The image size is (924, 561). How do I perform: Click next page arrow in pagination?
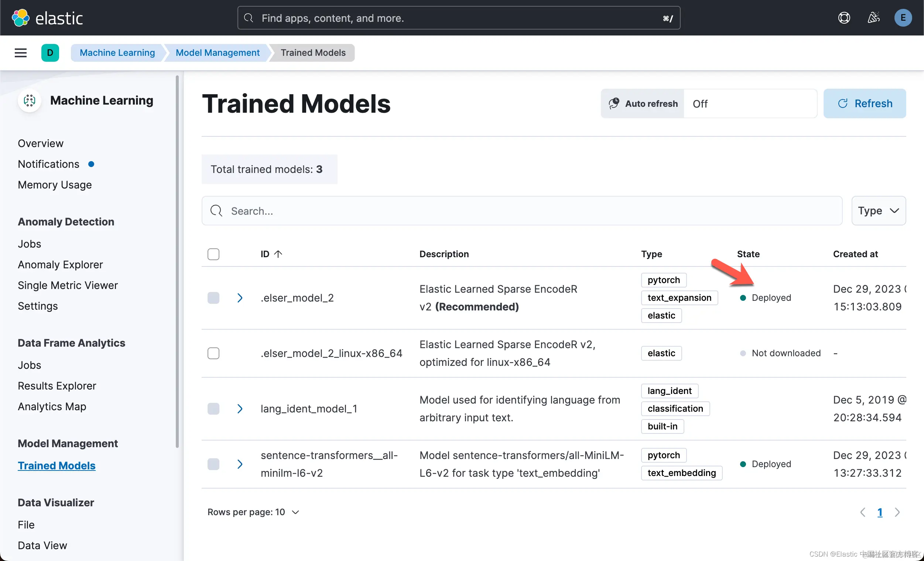coord(897,512)
